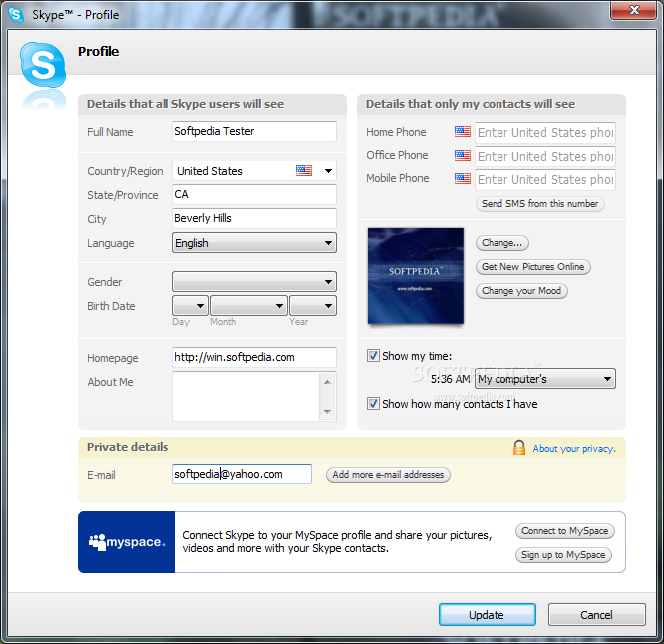
Task: Close the Skype Profile window
Action: (633, 9)
